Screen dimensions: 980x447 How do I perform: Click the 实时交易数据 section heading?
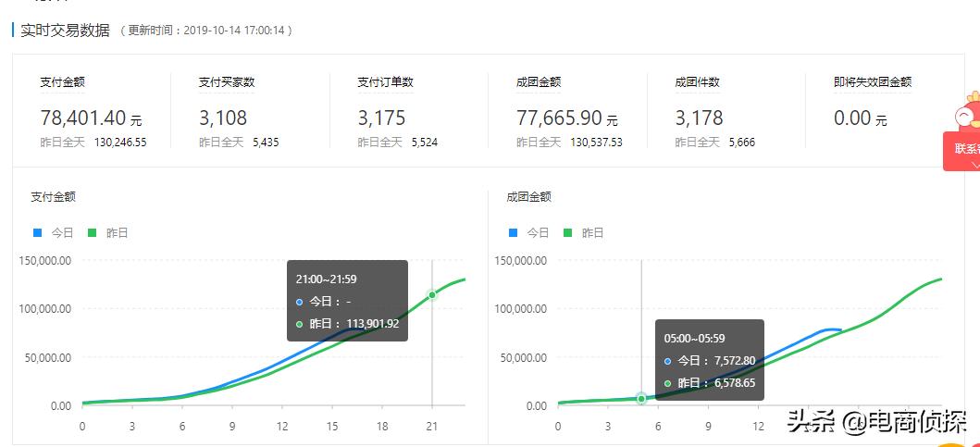[x=65, y=30]
